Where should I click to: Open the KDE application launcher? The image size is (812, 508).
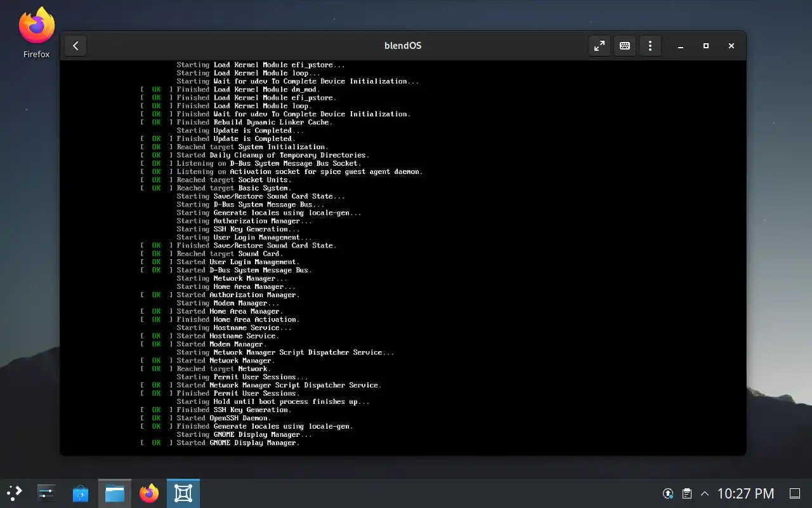[15, 493]
